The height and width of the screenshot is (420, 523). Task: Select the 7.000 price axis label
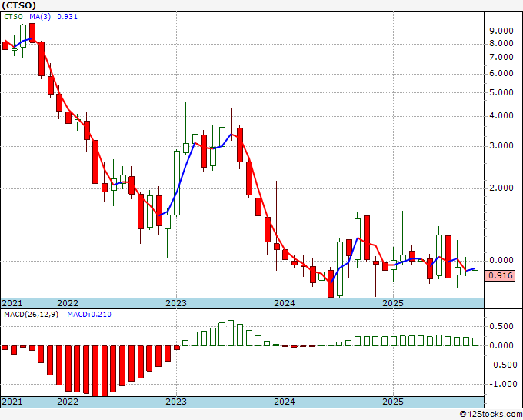click(501, 58)
